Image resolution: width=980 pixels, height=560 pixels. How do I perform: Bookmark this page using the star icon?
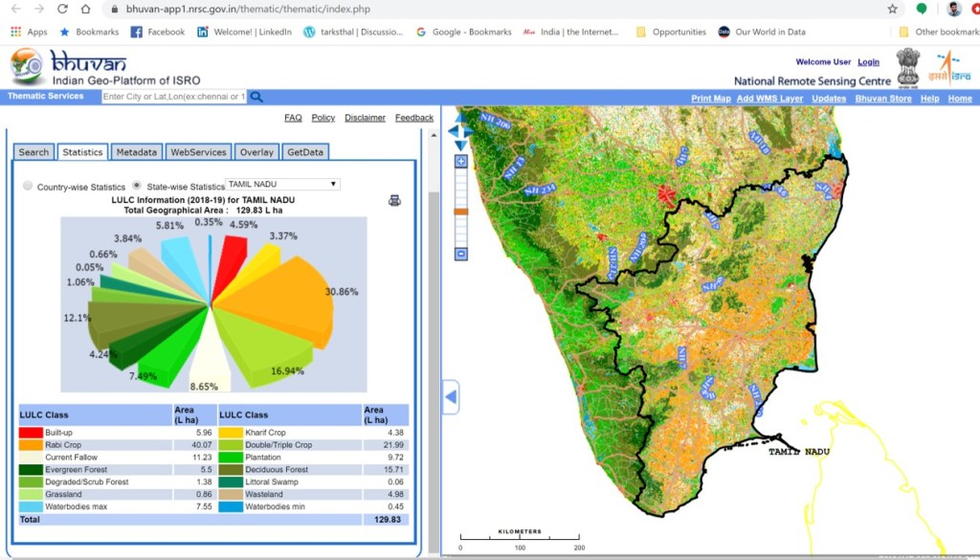[892, 9]
